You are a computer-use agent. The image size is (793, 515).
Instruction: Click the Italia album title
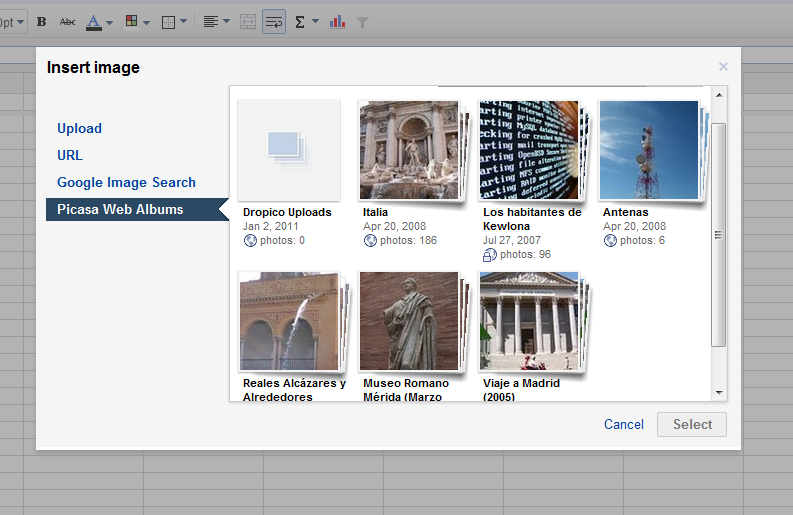pos(375,212)
